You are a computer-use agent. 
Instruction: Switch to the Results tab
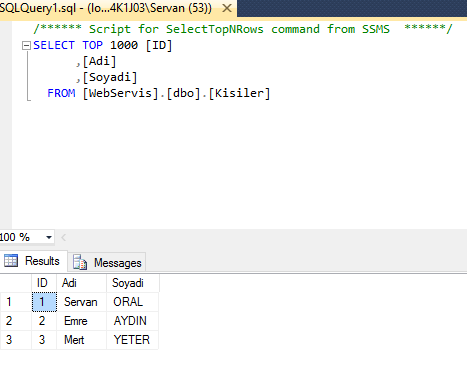click(33, 261)
